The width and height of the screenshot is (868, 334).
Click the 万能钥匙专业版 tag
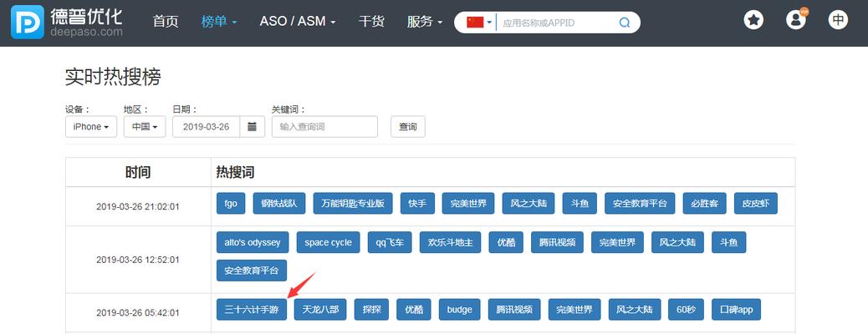pos(353,204)
